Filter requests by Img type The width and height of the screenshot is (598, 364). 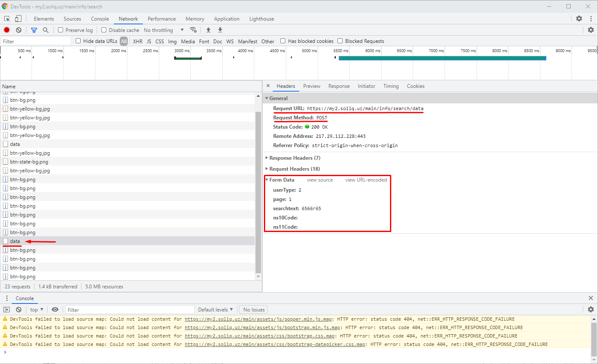click(x=172, y=41)
